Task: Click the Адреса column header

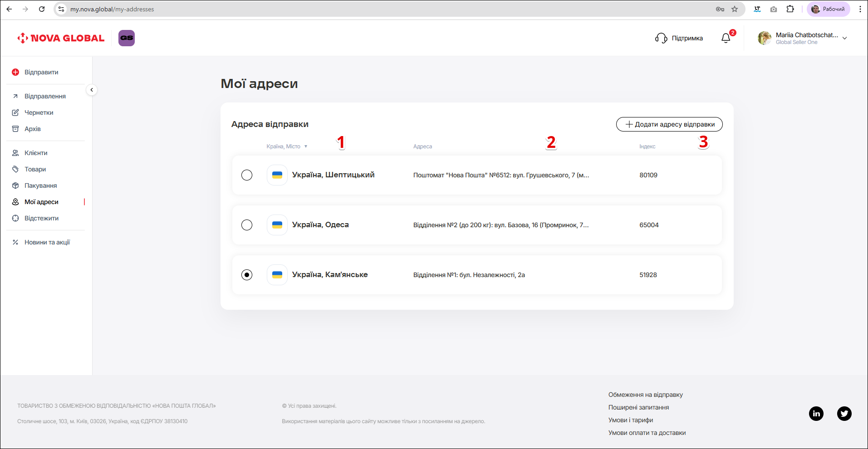Action: [422, 146]
